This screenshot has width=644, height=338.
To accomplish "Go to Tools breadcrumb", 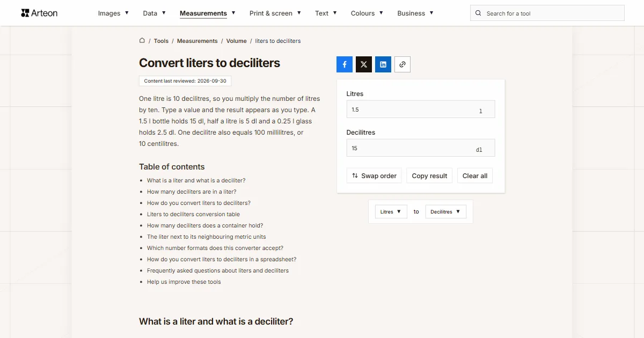I will 161,41.
